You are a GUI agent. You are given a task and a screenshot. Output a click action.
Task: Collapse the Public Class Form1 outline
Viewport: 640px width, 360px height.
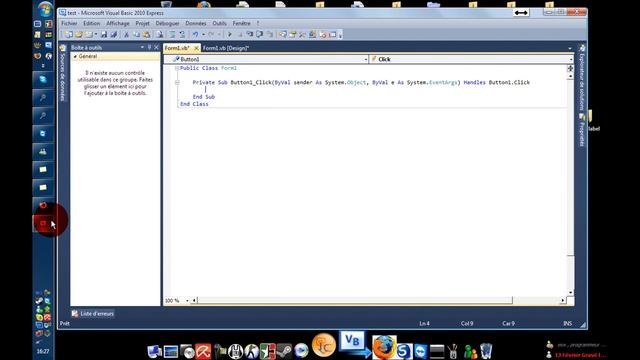click(x=177, y=68)
